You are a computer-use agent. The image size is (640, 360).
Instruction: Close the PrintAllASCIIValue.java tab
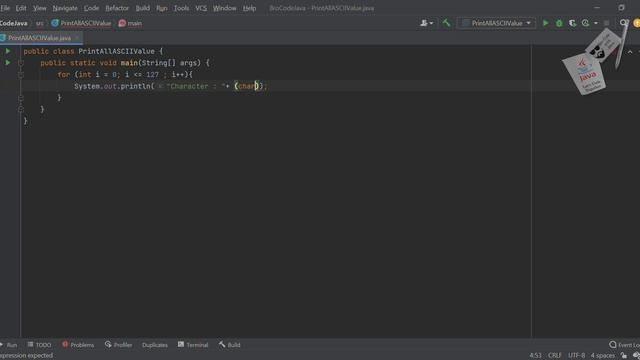[77, 38]
